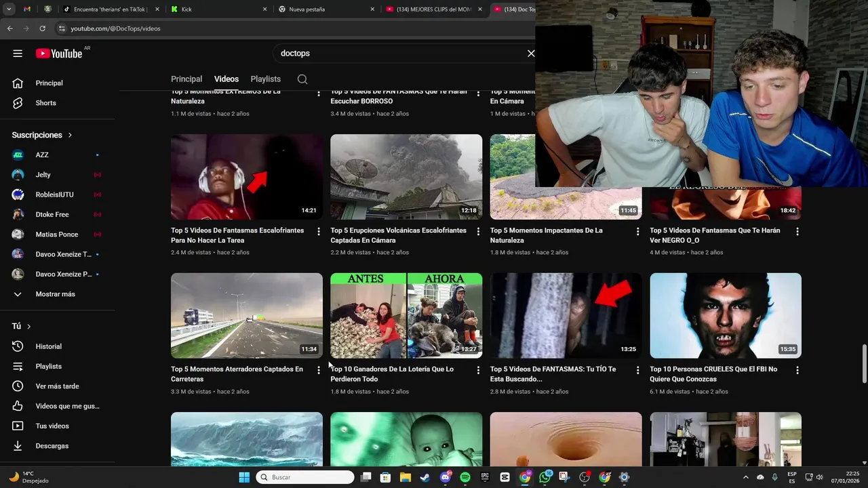Open the browser tab search dropdown arrow
This screenshot has width=868, height=488.
[x=8, y=9]
